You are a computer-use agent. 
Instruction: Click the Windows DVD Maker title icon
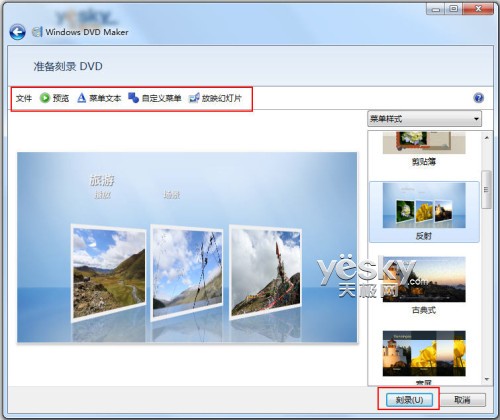(x=37, y=32)
